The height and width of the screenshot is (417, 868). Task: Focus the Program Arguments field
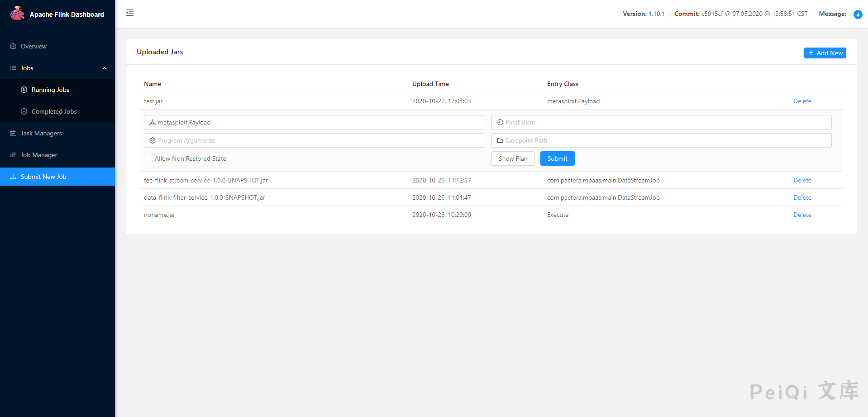[317, 140]
